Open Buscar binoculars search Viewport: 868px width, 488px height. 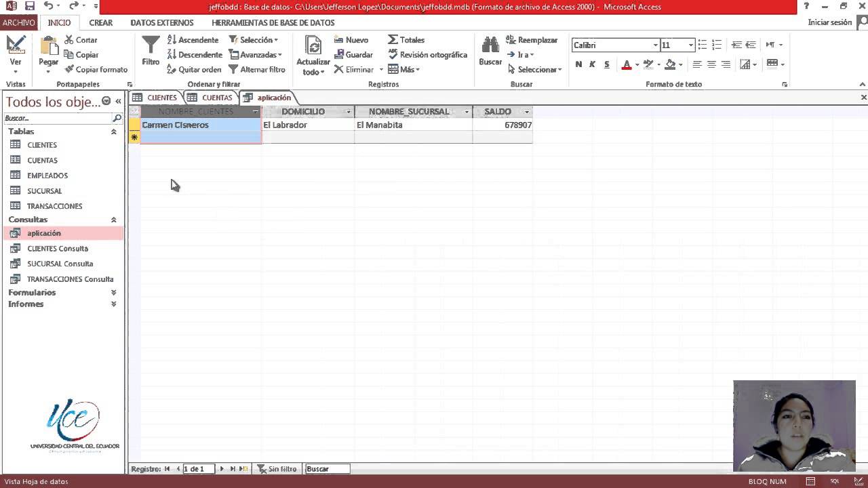point(490,52)
